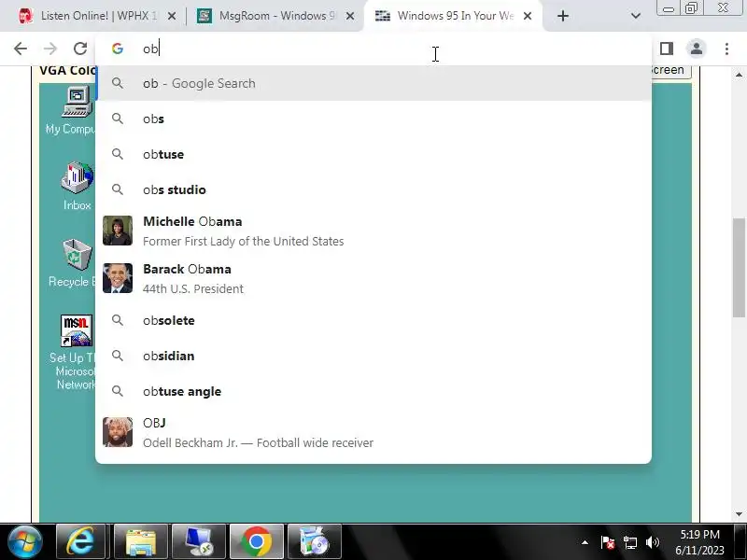This screenshot has height=560, width=747.
Task: Open a new tab with the plus button
Action: pyautogui.click(x=563, y=16)
